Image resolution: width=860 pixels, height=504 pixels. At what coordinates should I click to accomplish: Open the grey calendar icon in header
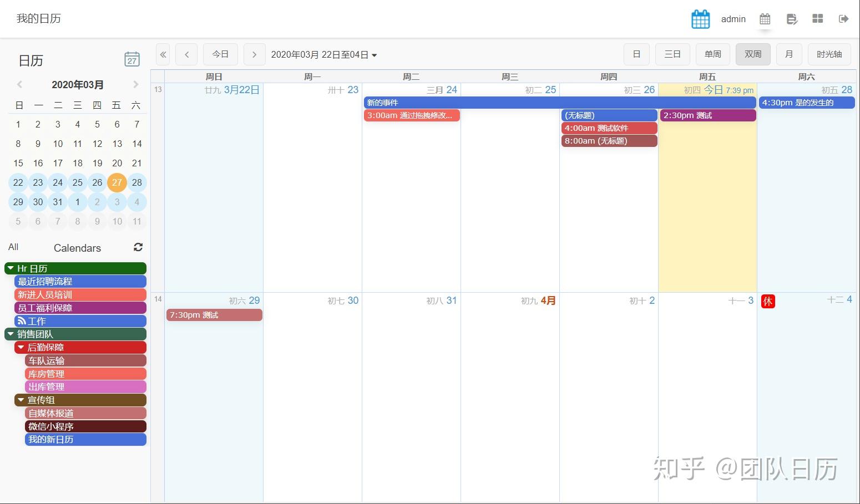[x=765, y=19]
